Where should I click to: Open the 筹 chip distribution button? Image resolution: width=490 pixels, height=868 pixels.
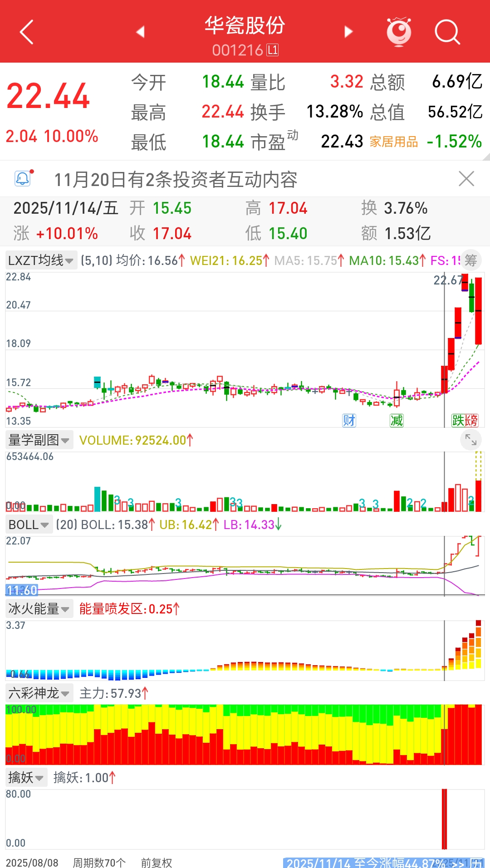pyautogui.click(x=471, y=260)
